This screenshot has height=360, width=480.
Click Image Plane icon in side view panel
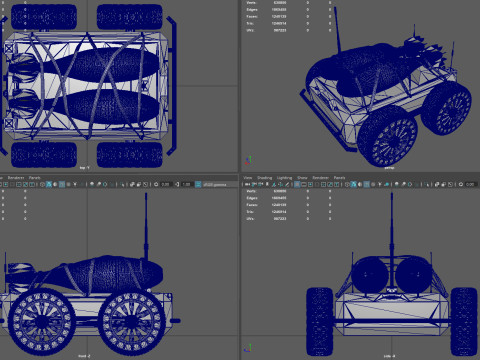[x=274, y=184]
